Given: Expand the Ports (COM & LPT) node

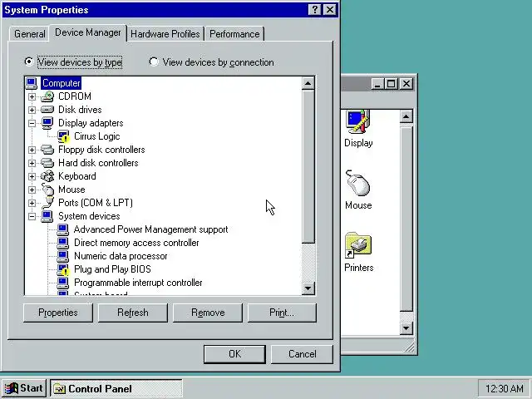Looking at the screenshot, I should pos(32,203).
